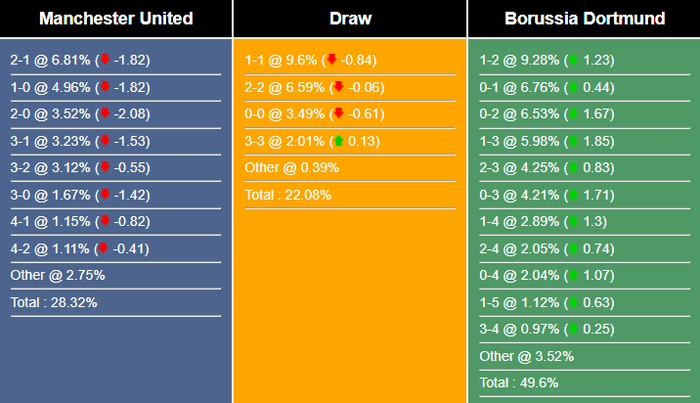Click the green arrow beside 1-5 score
This screenshot has width=700, height=403.
(574, 302)
